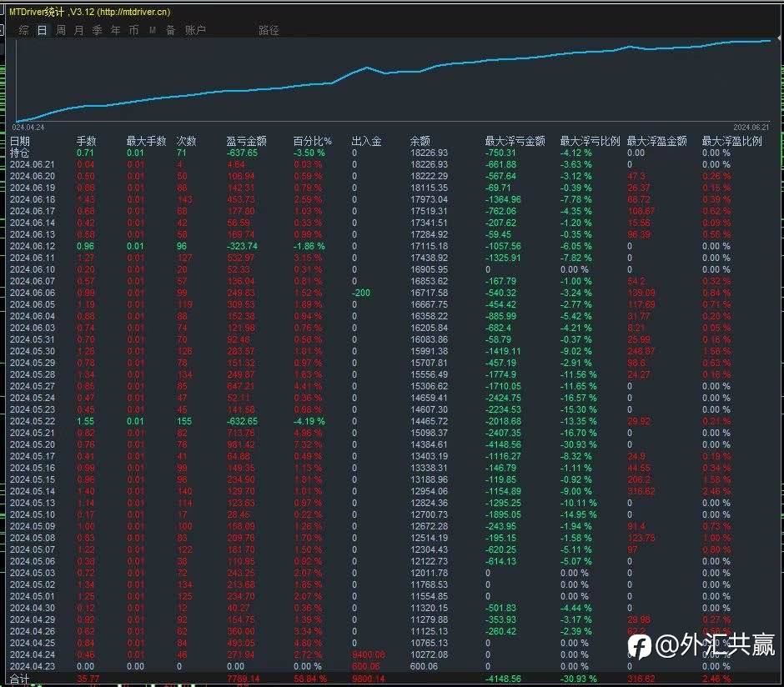Click the 手数 column header
This screenshot has width=784, height=687.
[x=86, y=142]
